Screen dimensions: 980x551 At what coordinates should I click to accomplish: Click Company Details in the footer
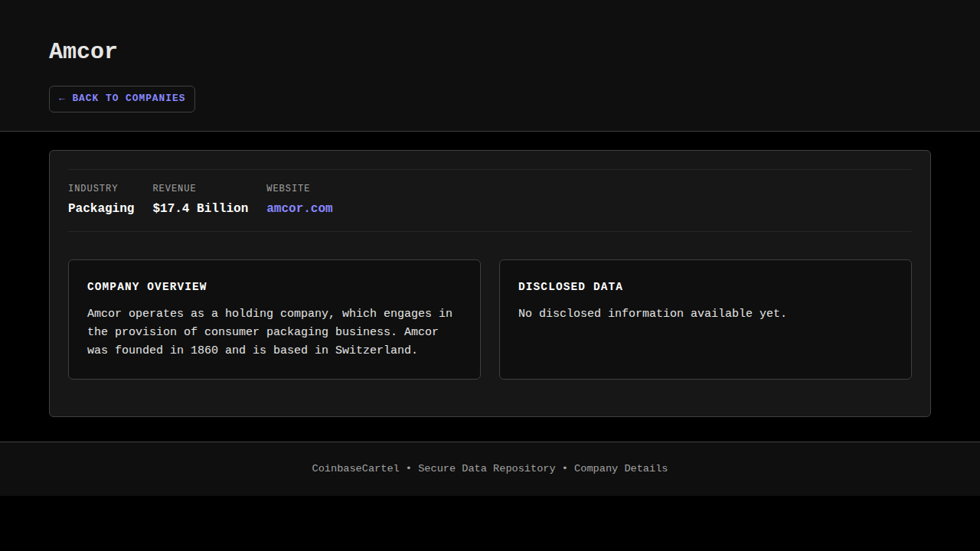pyautogui.click(x=621, y=468)
